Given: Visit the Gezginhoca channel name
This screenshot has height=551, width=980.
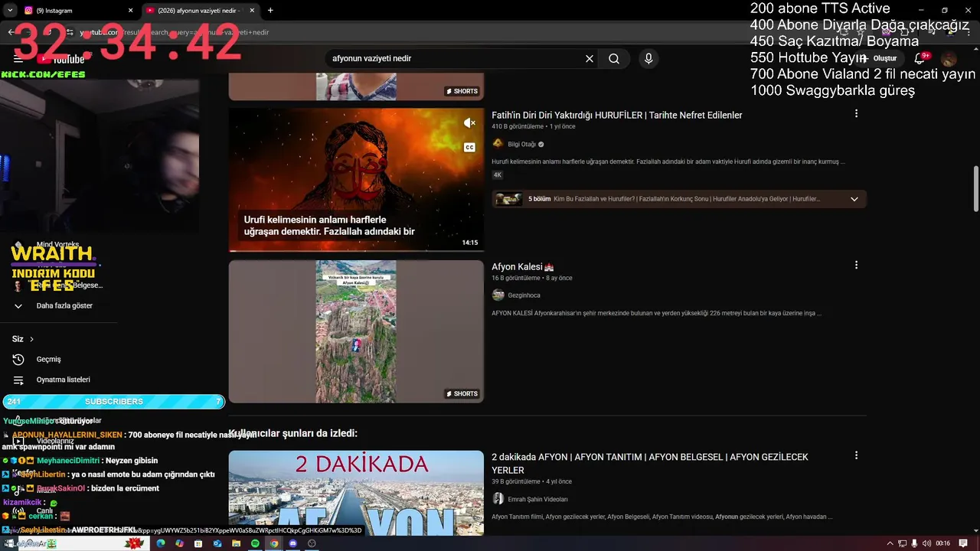Looking at the screenshot, I should click(x=524, y=295).
